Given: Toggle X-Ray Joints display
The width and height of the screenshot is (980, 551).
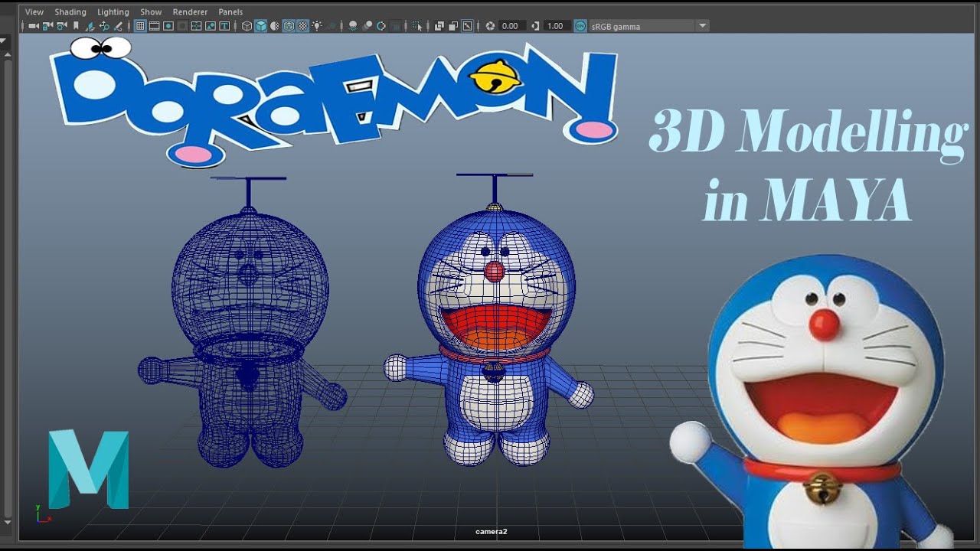Looking at the screenshot, I should (467, 26).
